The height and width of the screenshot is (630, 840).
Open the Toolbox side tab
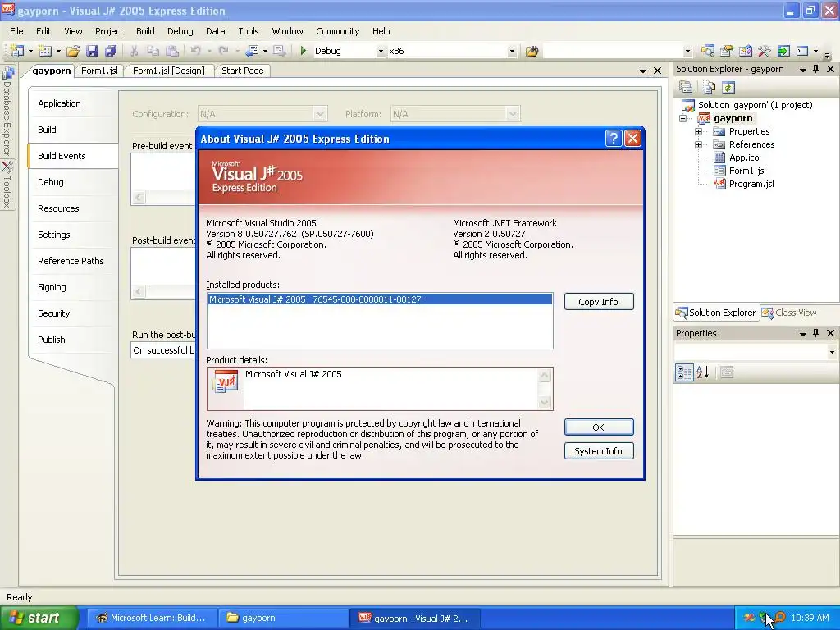click(7, 185)
